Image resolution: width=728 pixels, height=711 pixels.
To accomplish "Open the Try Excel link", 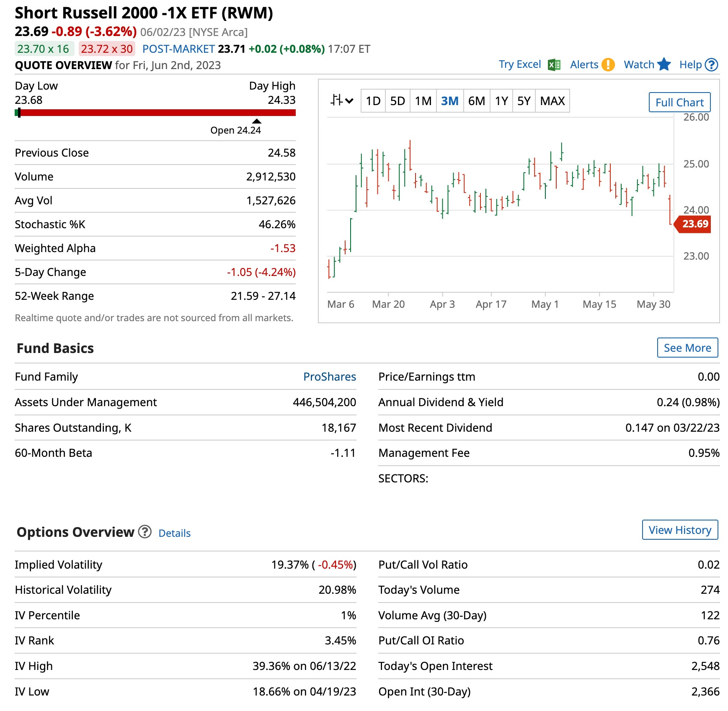I will 520,64.
